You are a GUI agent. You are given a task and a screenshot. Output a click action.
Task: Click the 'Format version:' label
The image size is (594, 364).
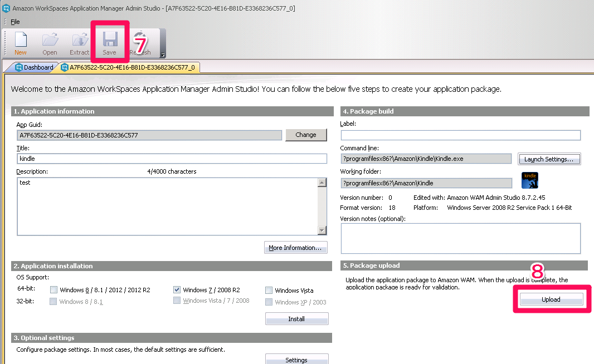pyautogui.click(x=361, y=208)
